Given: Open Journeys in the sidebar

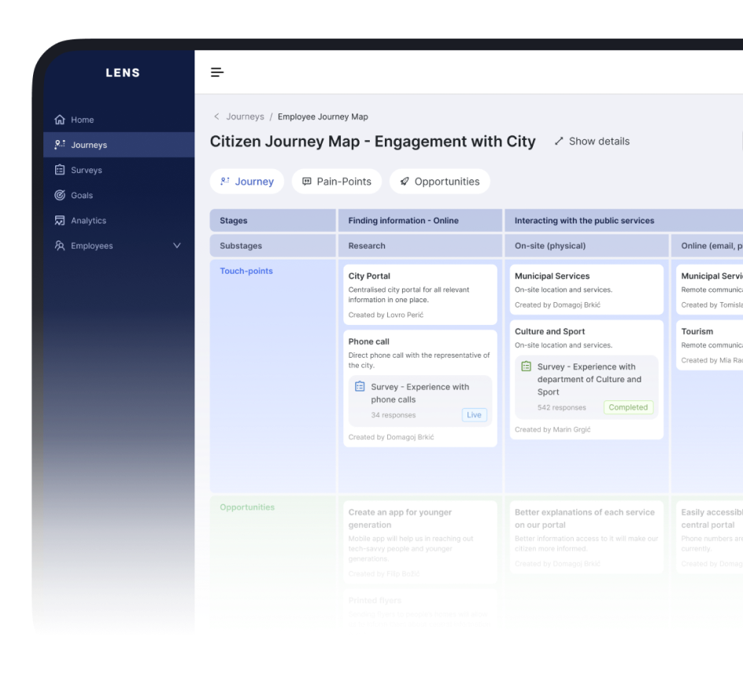Looking at the screenshot, I should 88,145.
